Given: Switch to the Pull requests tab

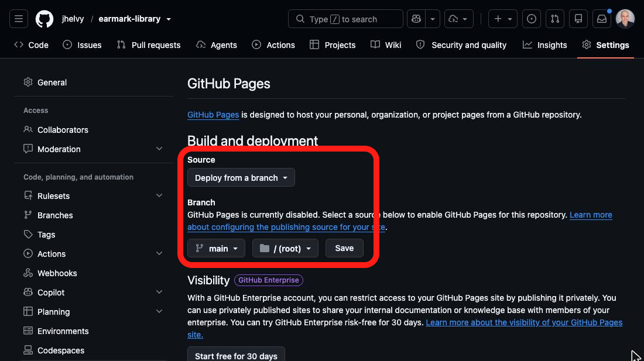Looking at the screenshot, I should click(149, 44).
